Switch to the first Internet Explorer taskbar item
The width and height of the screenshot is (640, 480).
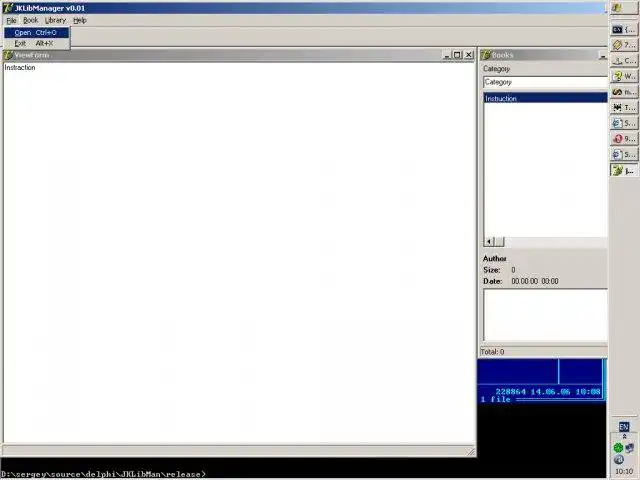pyautogui.click(x=624, y=123)
